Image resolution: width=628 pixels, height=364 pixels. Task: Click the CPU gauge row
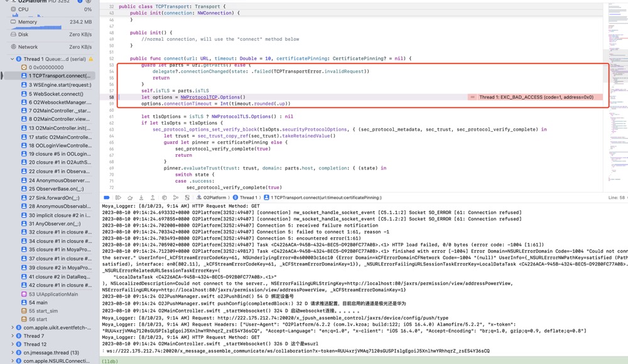pyautogui.click(x=50, y=9)
